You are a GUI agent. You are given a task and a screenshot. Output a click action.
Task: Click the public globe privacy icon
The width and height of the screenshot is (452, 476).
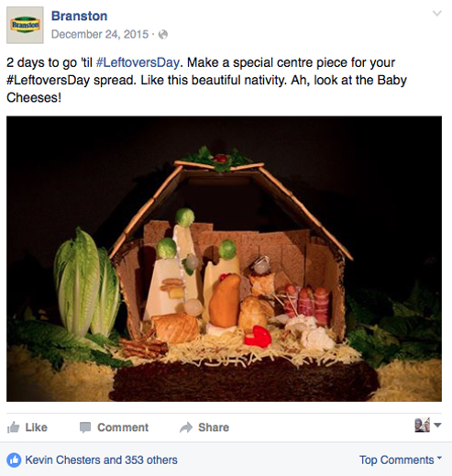163,35
